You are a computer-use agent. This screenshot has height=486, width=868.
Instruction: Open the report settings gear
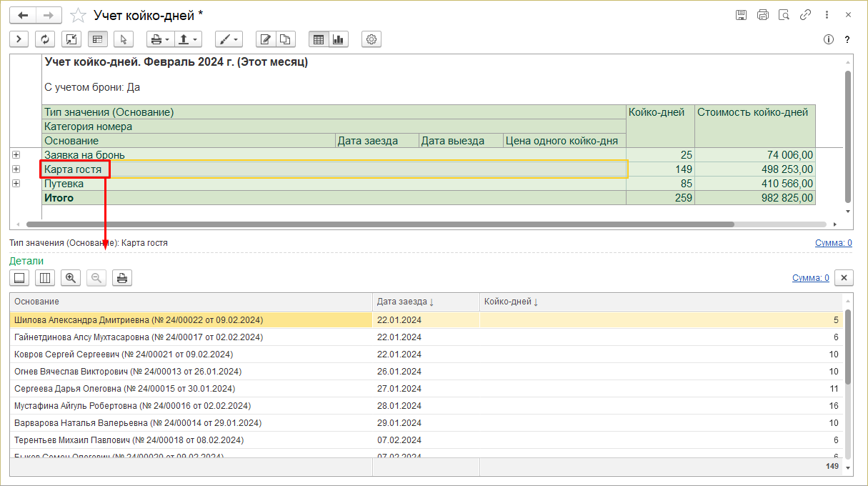(x=371, y=39)
